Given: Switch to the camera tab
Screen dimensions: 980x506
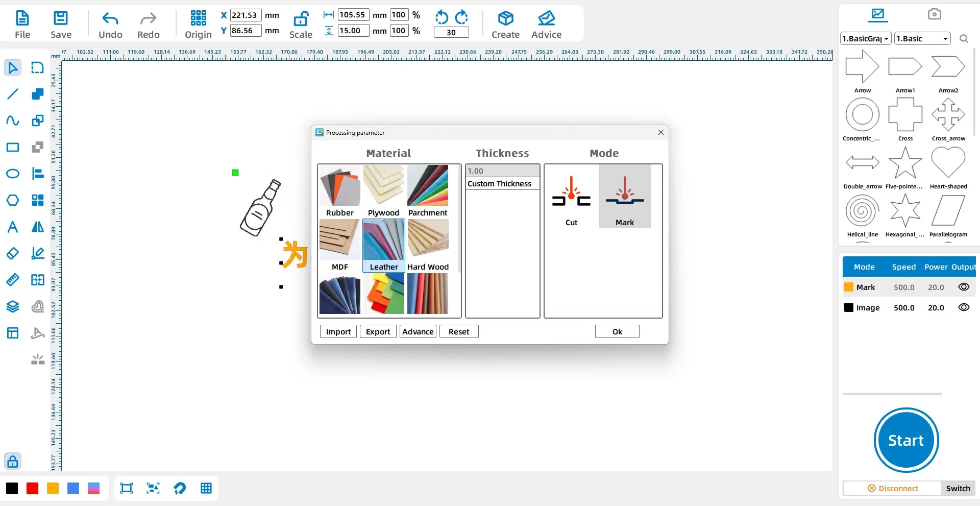Looking at the screenshot, I should click(x=934, y=14).
